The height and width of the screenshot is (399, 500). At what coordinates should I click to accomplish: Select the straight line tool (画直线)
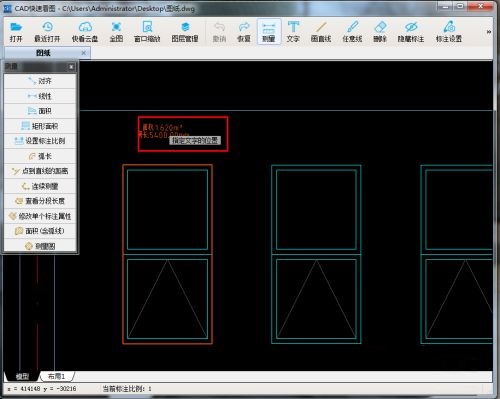point(321,32)
